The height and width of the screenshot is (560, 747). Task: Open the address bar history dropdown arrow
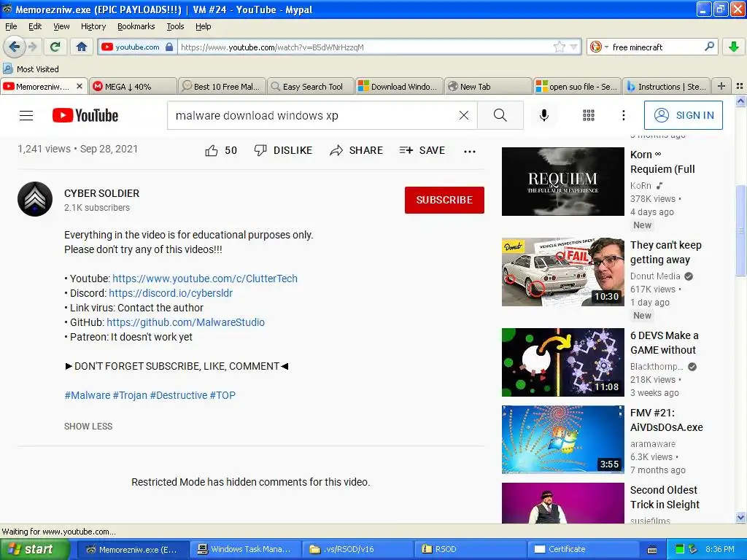(x=573, y=47)
